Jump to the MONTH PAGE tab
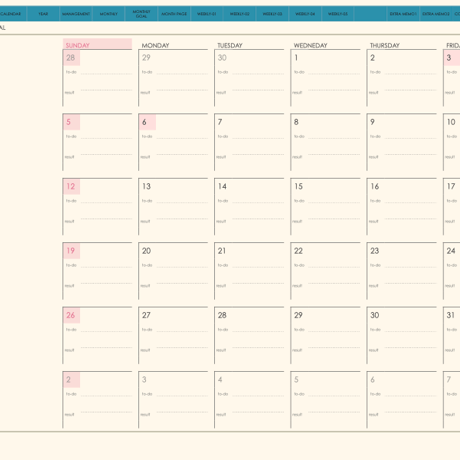Screen dimensions: 460x460 (x=174, y=14)
